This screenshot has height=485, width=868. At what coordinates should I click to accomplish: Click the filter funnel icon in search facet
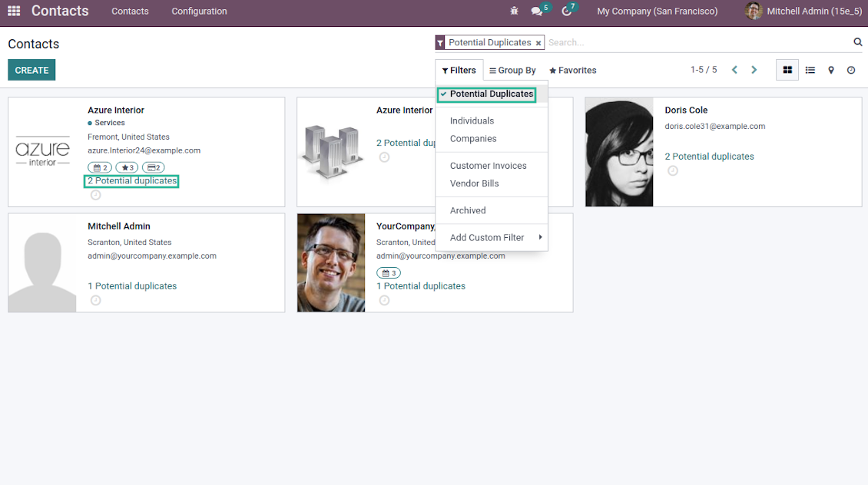(440, 42)
